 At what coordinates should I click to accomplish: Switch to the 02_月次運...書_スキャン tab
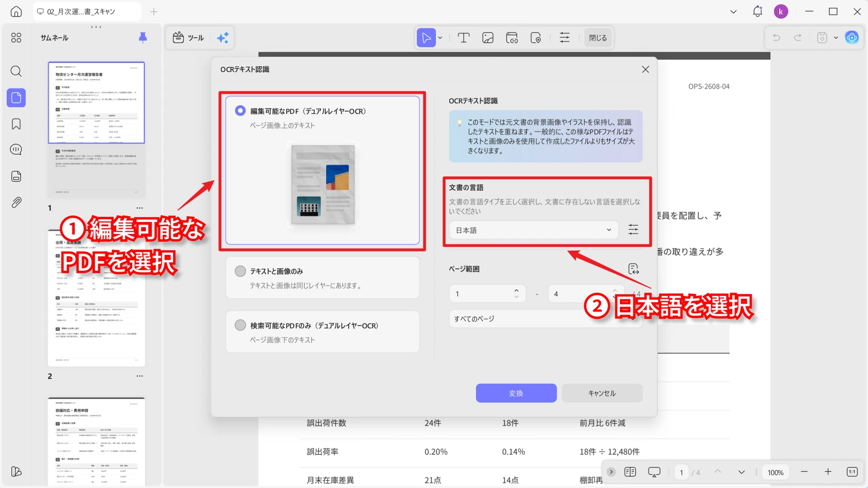[x=87, y=11]
